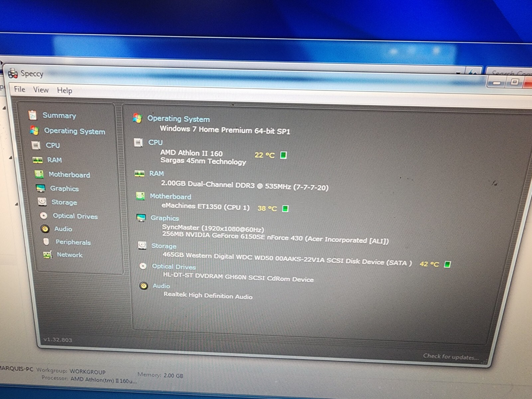
Task: Go to Motherboard in the sidebar
Action: (69, 175)
